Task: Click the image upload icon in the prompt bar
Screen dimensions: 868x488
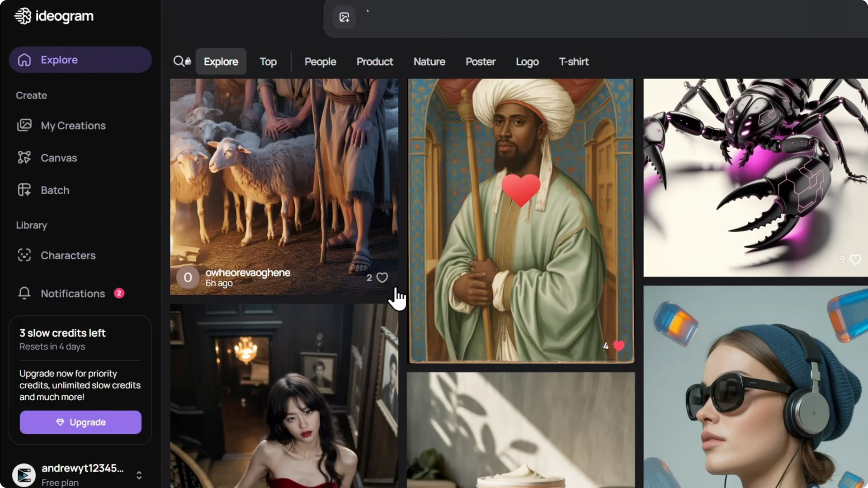Action: pos(344,17)
